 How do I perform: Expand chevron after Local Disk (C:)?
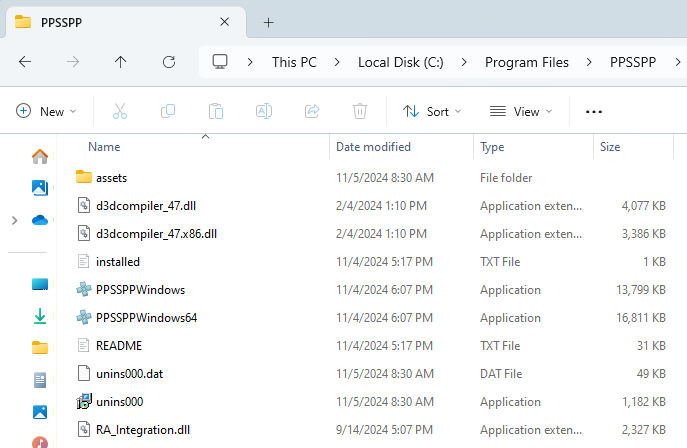click(464, 62)
